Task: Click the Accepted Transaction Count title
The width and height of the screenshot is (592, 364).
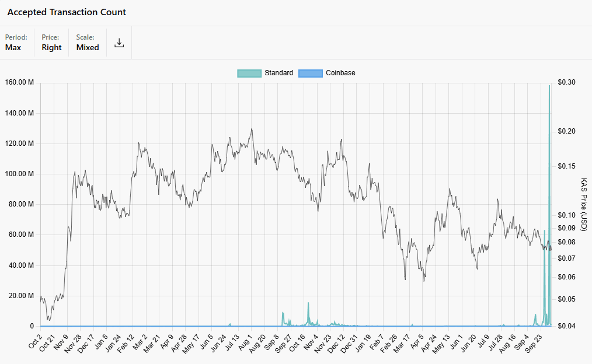Action: [67, 12]
